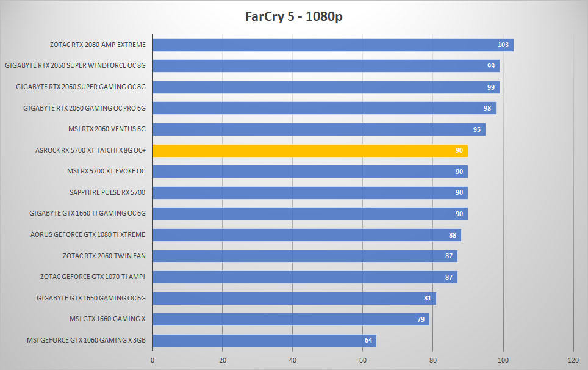Click the MSI GEFORCE GTX 1060 bar

(x=264, y=340)
